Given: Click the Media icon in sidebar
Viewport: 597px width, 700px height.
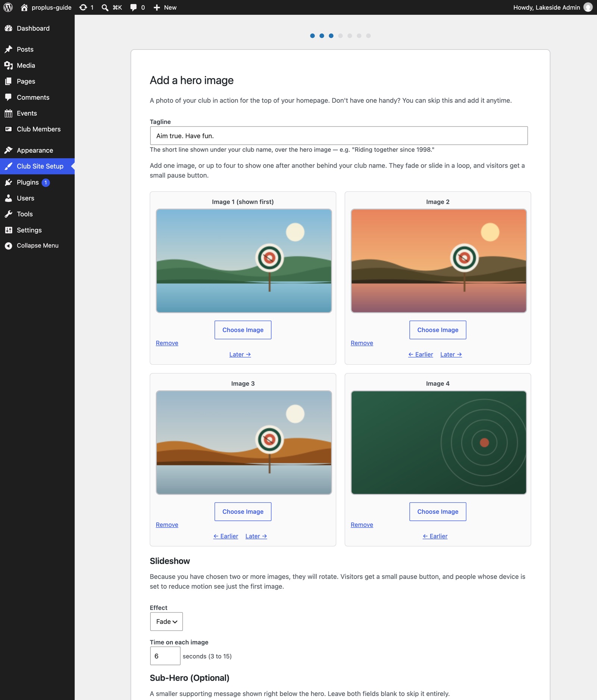Looking at the screenshot, I should point(9,65).
